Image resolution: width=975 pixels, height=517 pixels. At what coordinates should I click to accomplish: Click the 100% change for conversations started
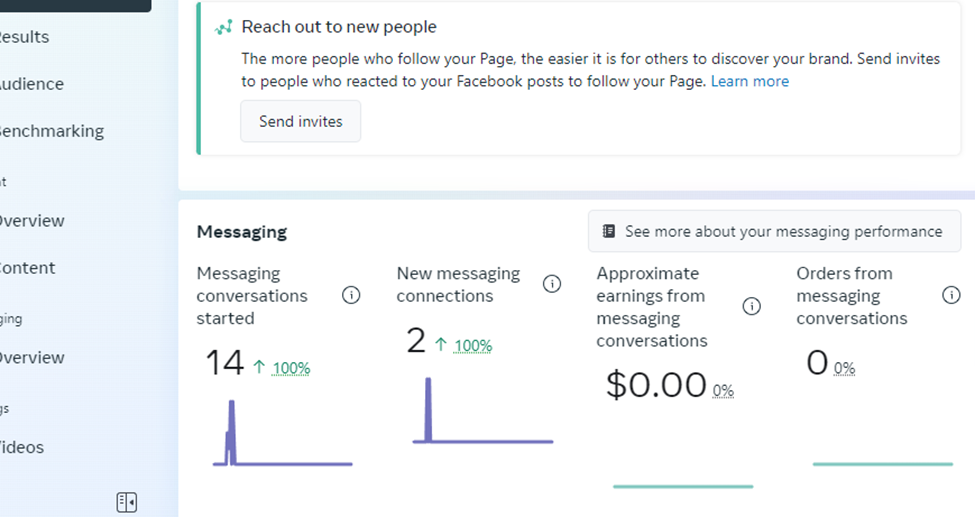[x=289, y=368]
